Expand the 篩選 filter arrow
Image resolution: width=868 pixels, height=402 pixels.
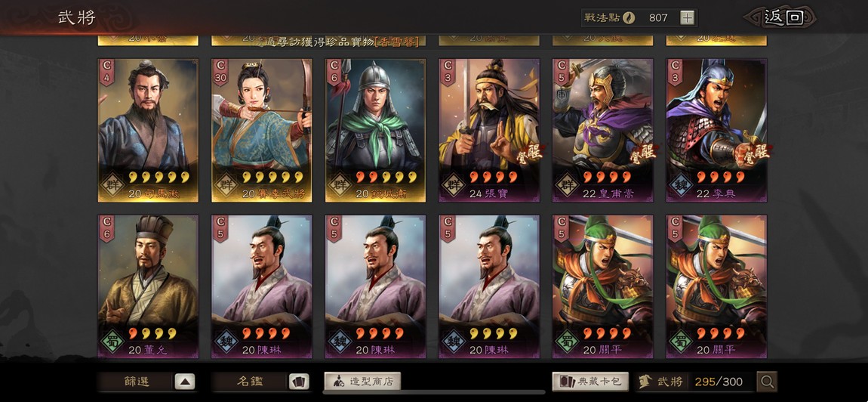(x=185, y=382)
